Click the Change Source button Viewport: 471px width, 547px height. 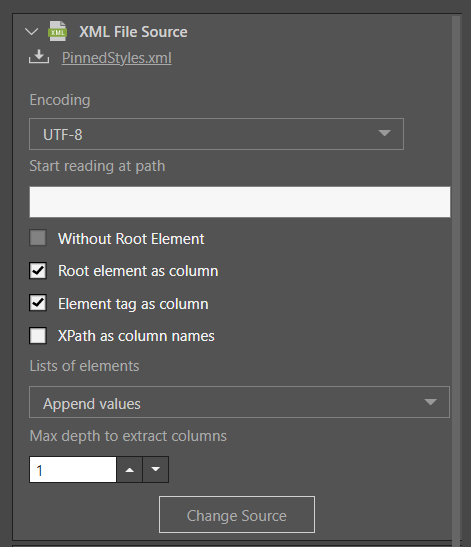coord(237,515)
